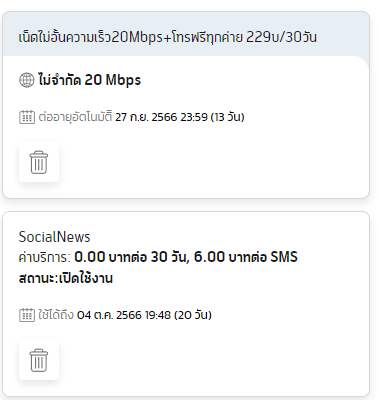Click the calendar icon next to ใช้ได้ถึง
Screen dimensions: 379x400
[x=27, y=315]
